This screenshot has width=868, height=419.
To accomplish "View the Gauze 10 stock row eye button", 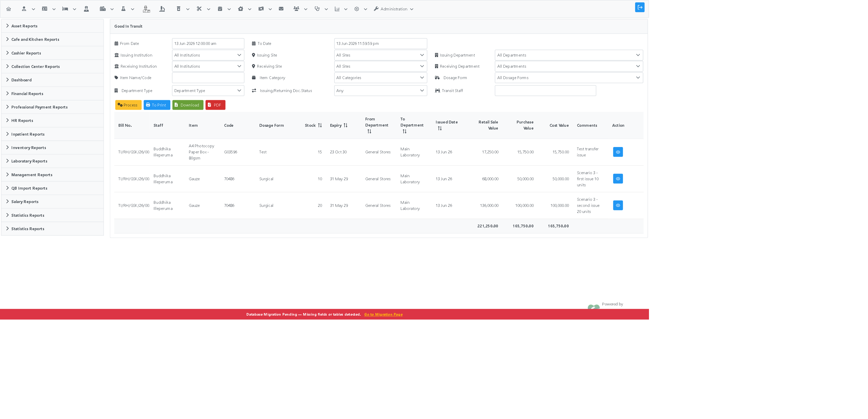I will (x=618, y=179).
